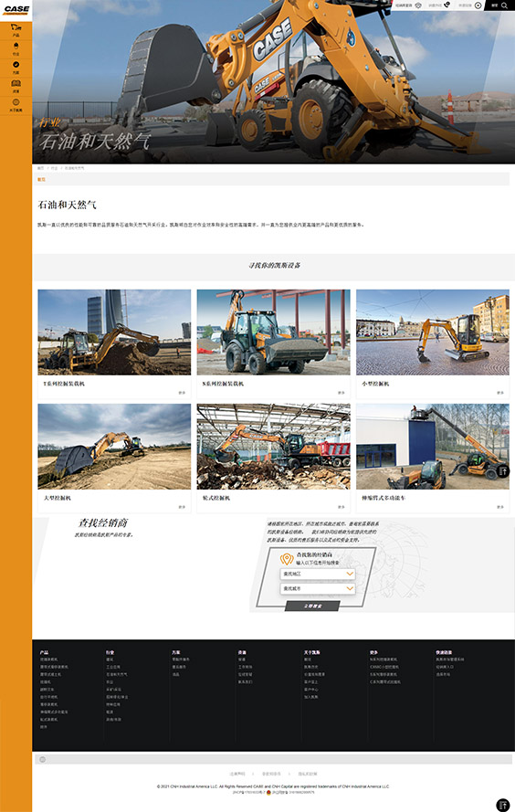The height and width of the screenshot is (812, 515).
Task: Click 更多 under 小型挖掘机
Action: [500, 393]
